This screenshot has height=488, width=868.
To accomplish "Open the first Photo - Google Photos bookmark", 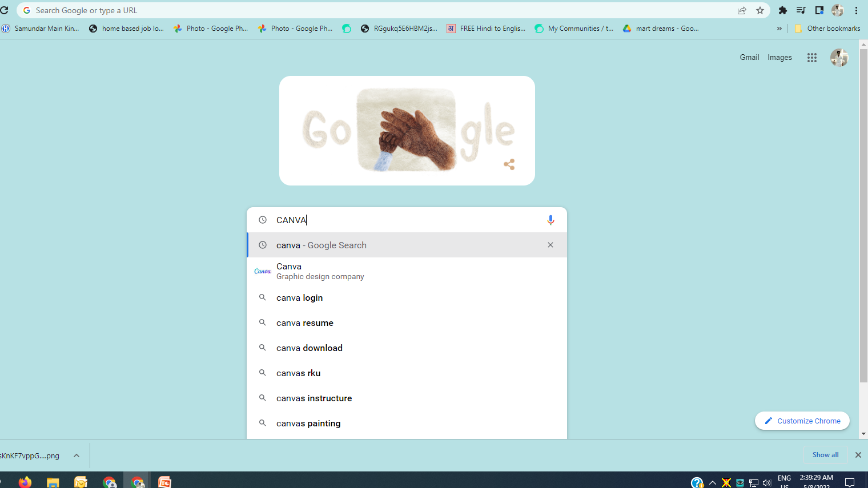I will point(211,29).
